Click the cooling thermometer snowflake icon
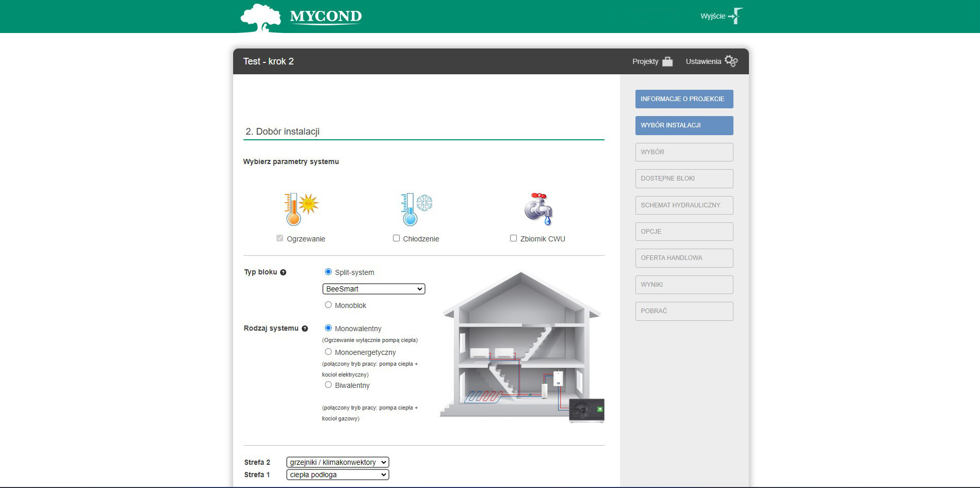The height and width of the screenshot is (488, 980). click(416, 209)
